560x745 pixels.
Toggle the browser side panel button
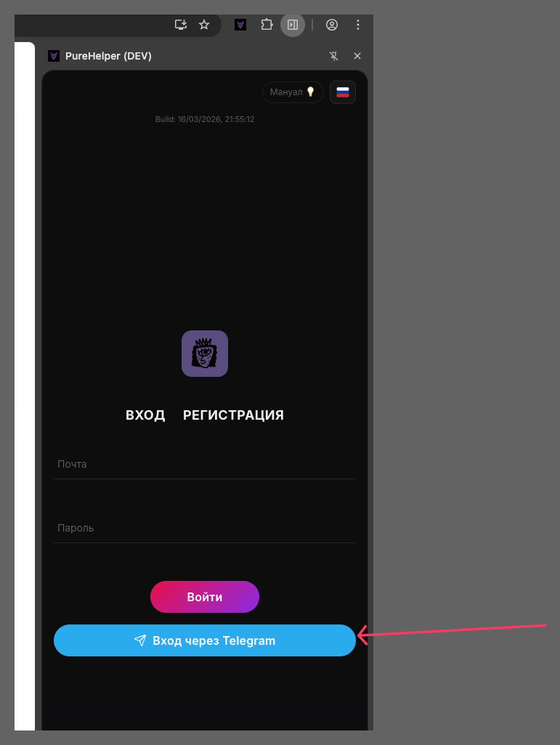tap(293, 25)
